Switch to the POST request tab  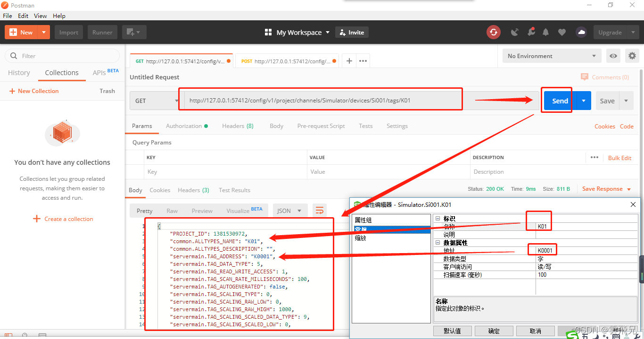pyautogui.click(x=287, y=61)
